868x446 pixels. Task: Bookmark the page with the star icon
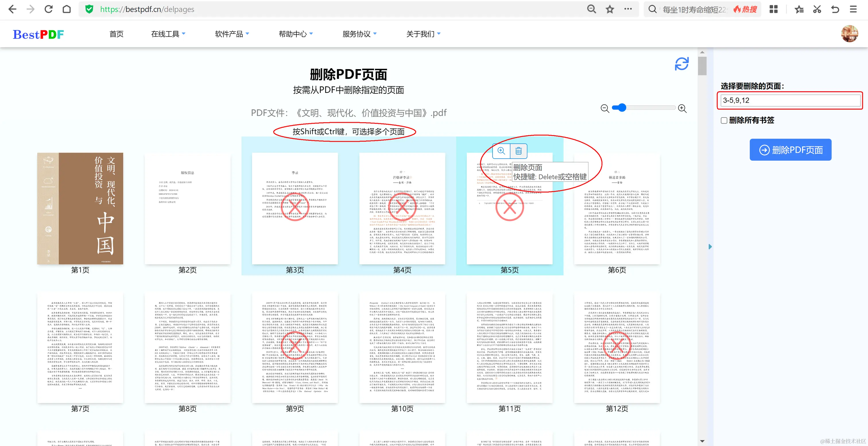click(610, 9)
